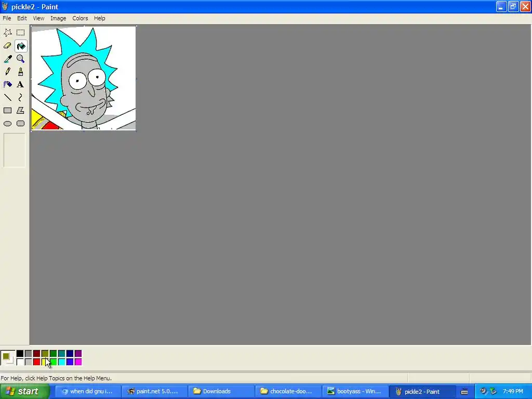Image resolution: width=532 pixels, height=399 pixels.
Task: Open the Edit menu
Action: click(x=22, y=18)
